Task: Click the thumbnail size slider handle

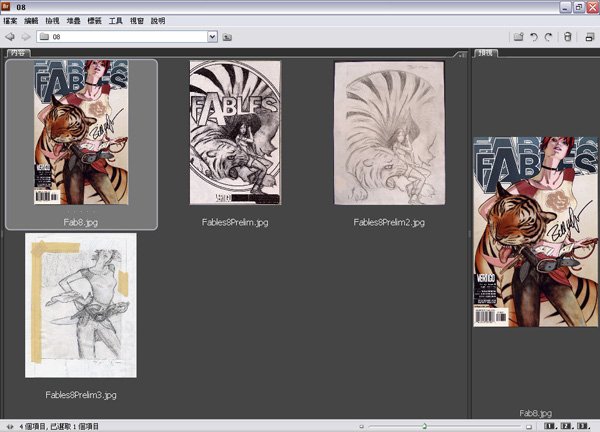Action: (x=424, y=425)
